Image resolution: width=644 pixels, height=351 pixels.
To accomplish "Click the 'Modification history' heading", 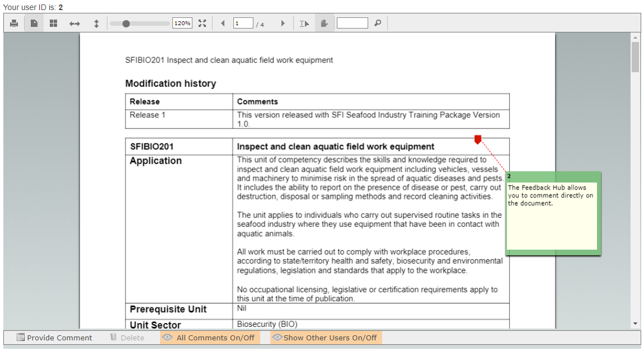I will 171,83.
